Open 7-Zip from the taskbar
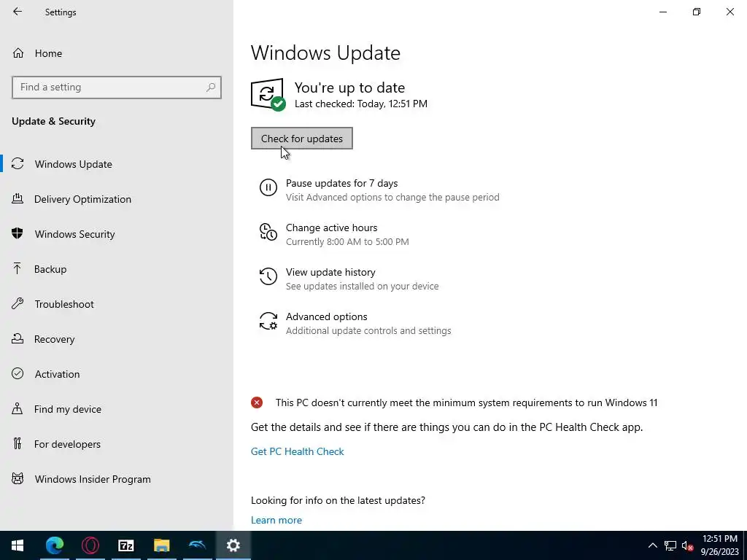 [125, 545]
